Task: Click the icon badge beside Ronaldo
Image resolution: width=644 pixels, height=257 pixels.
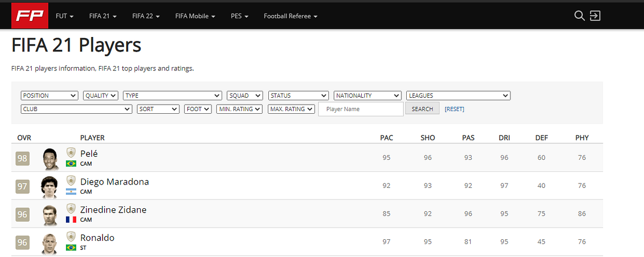Action: pos(70,237)
